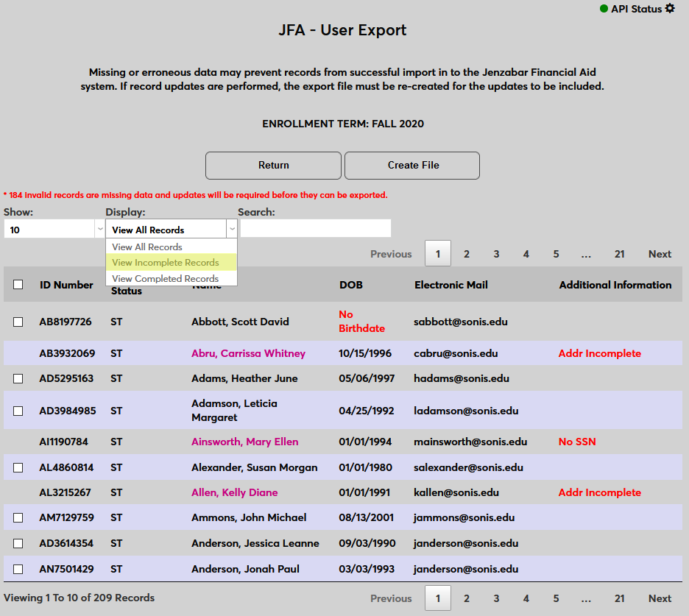Open the API Status gear settings icon

669,9
